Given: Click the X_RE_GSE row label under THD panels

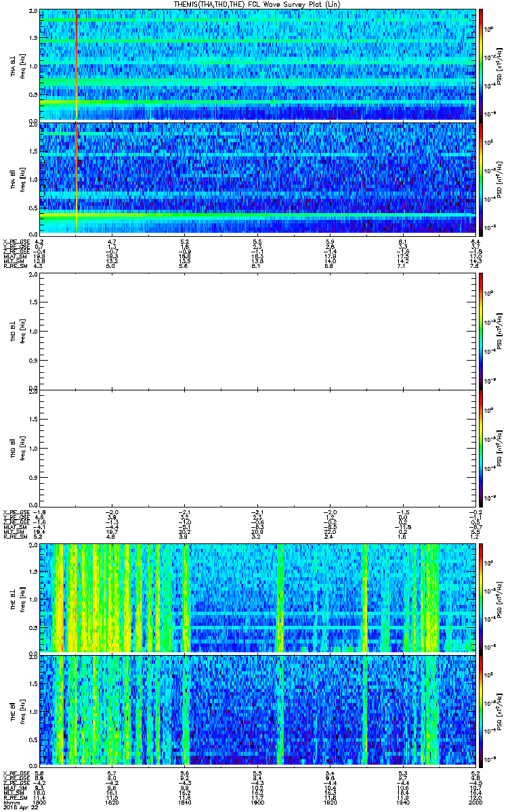Looking at the screenshot, I should pyautogui.click(x=16, y=512).
